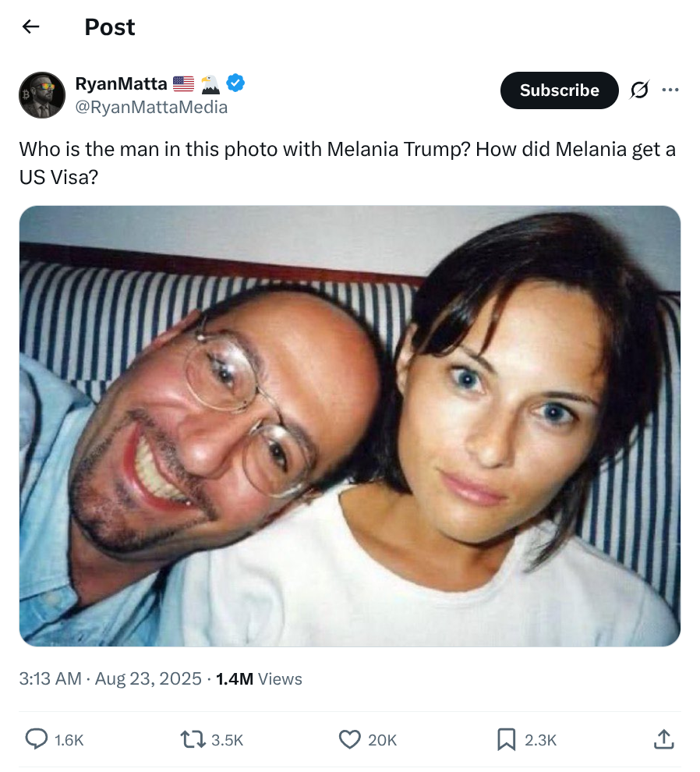
Task: Go back using the left arrow
Action: [30, 27]
